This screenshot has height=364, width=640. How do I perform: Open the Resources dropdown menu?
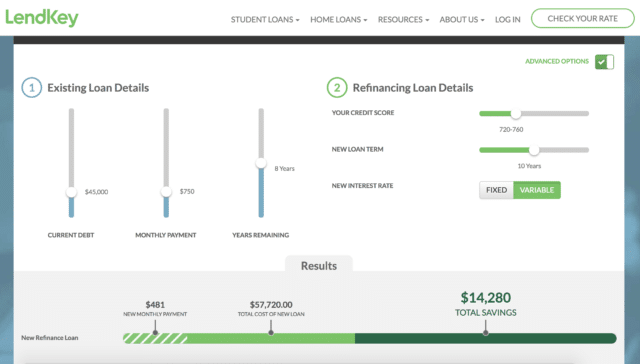403,20
